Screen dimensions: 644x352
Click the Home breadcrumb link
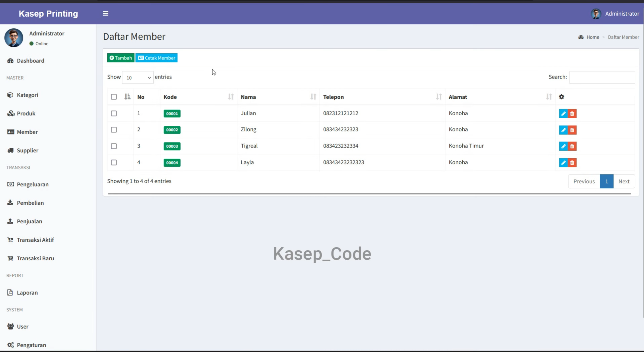point(593,37)
